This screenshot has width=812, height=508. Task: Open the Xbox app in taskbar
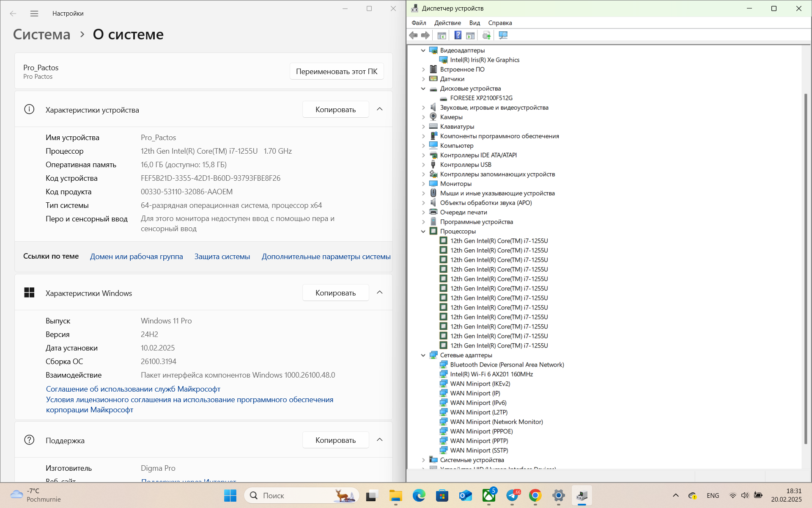pos(489,495)
